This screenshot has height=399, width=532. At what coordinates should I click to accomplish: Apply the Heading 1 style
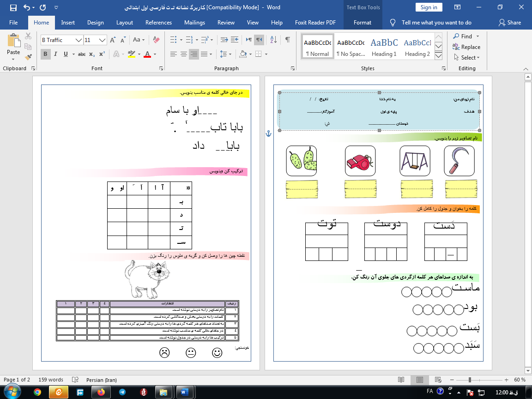tap(384, 46)
